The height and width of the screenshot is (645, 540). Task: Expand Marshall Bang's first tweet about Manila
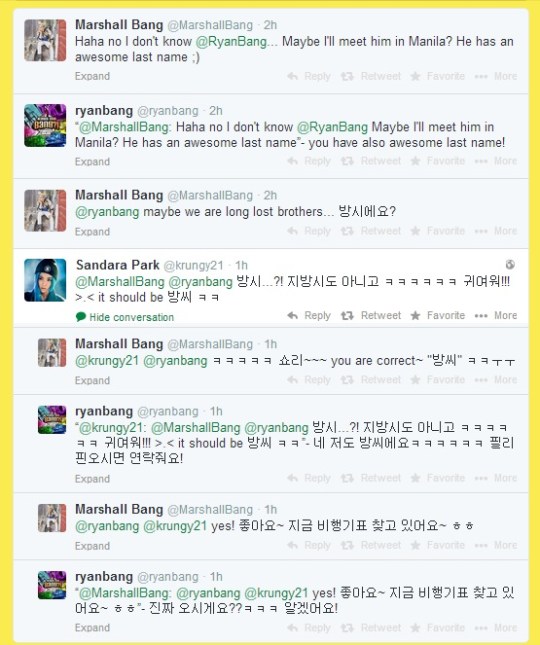click(x=92, y=76)
